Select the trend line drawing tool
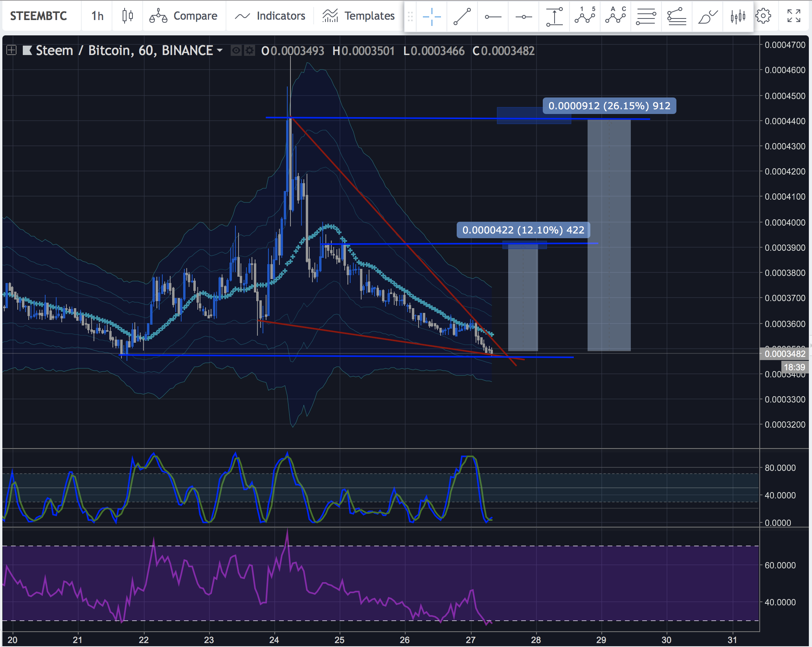The width and height of the screenshot is (812, 647). coord(462,17)
